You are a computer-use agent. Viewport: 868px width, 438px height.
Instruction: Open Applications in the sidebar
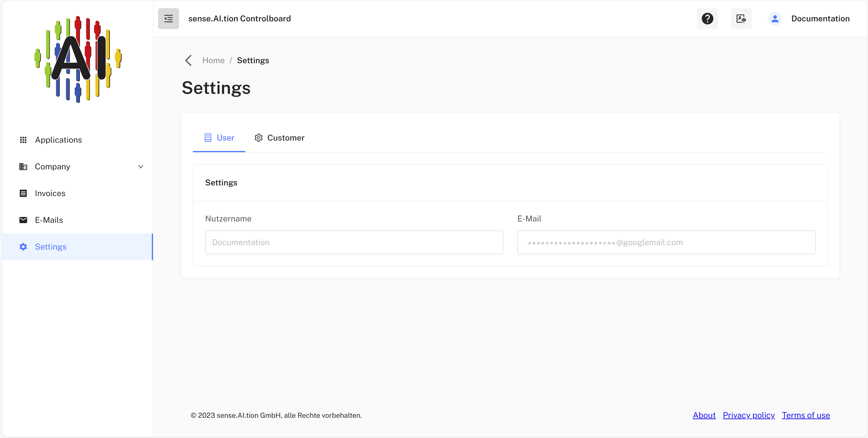78,140
